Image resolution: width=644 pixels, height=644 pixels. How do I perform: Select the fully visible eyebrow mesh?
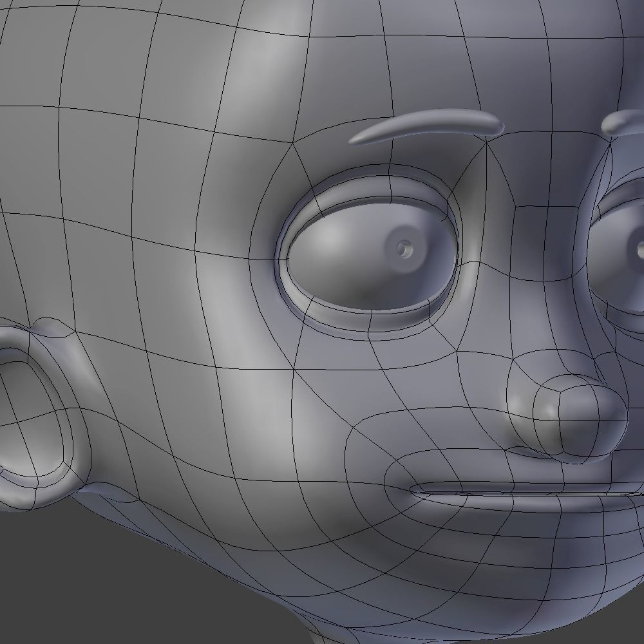pos(427,126)
